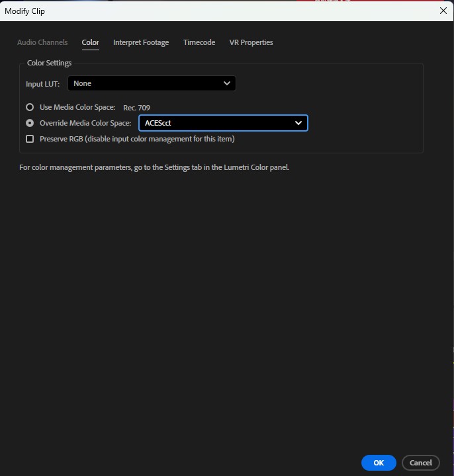
Task: Click the Lumetri Color panel info text
Action: [x=154, y=167]
